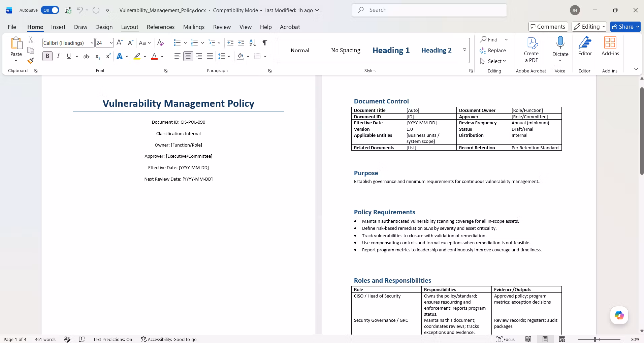Viewport: 644px width, 343px height.
Task: Click the Search box in the title bar
Action: (x=429, y=10)
